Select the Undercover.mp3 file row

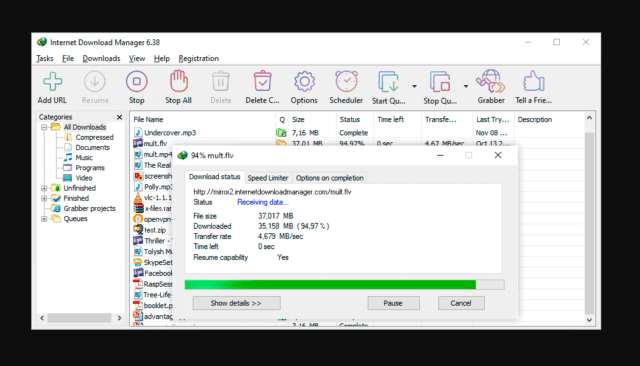pos(357,133)
